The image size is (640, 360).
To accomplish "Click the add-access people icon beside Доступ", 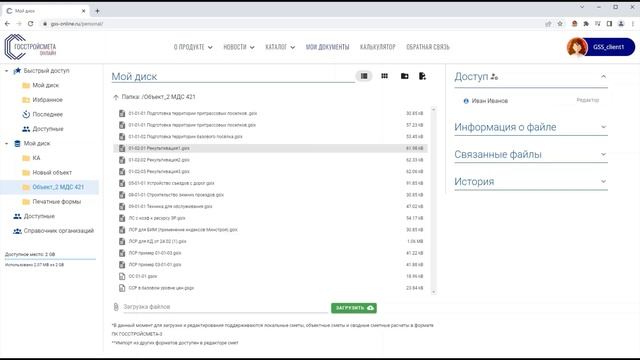I will (494, 77).
